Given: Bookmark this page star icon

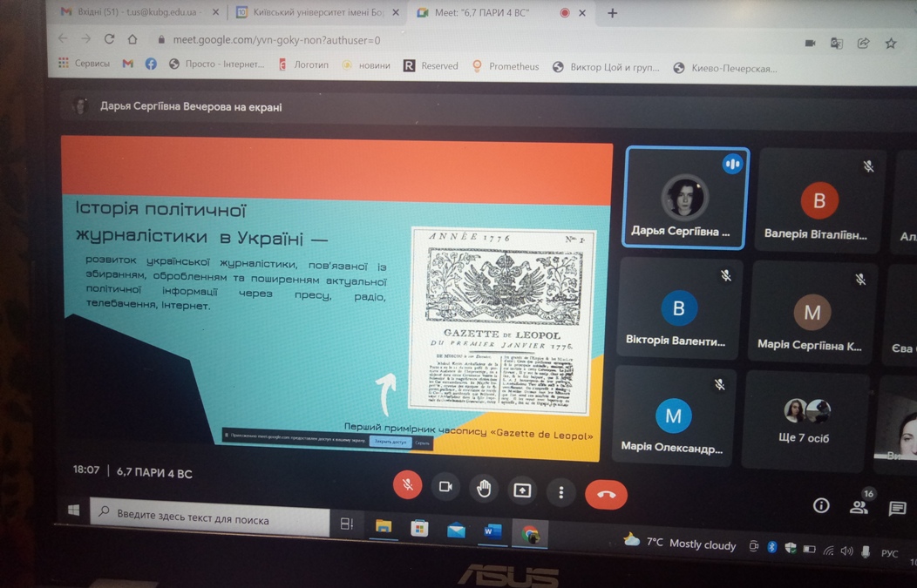Looking at the screenshot, I should tap(891, 44).
